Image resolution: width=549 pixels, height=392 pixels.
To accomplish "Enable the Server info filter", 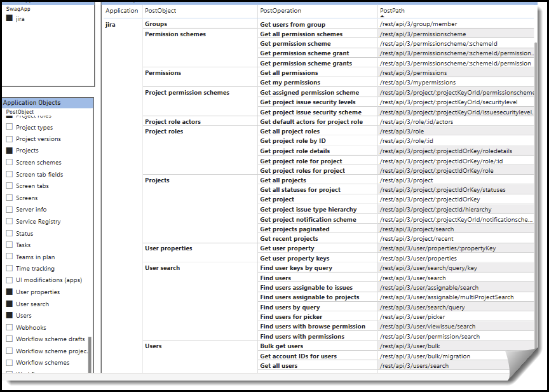I will 10,210.
